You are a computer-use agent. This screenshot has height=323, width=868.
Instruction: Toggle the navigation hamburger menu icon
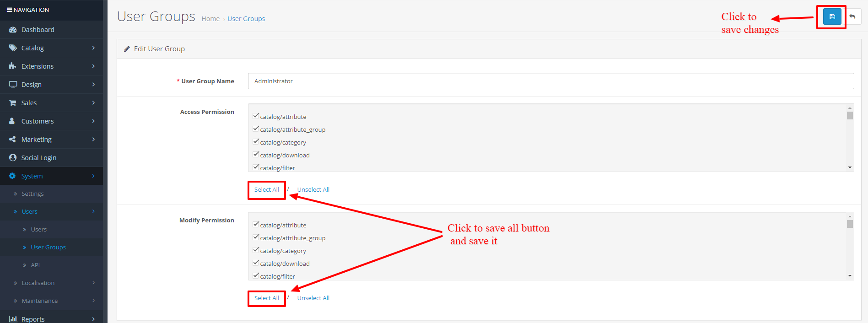coord(9,10)
